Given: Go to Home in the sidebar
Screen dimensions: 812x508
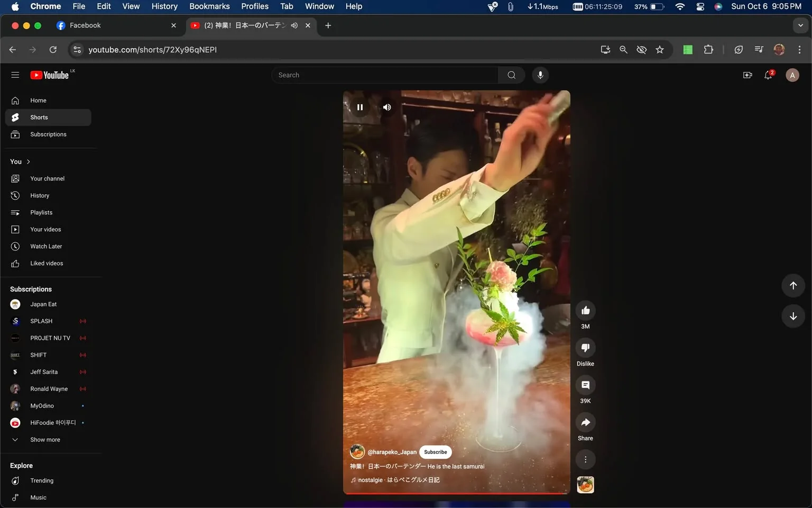Looking at the screenshot, I should (x=48, y=101).
